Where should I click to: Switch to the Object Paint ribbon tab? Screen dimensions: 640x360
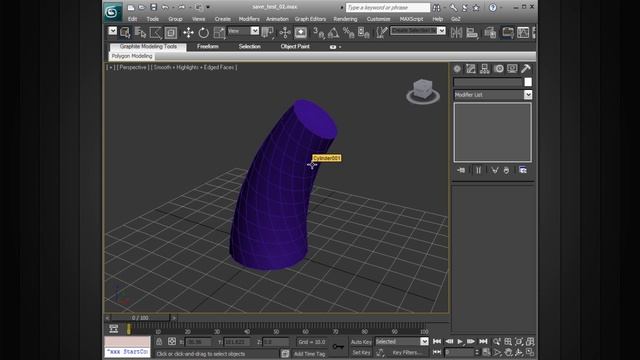click(x=295, y=47)
